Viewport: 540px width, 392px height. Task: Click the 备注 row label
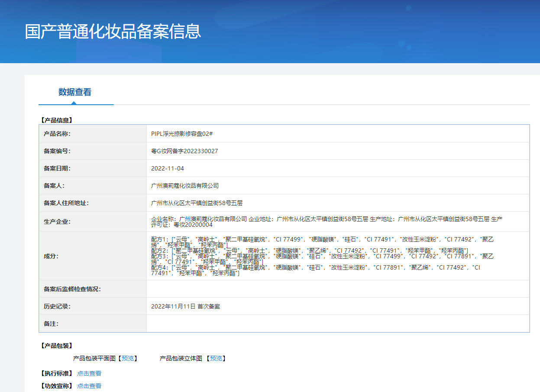click(x=51, y=324)
